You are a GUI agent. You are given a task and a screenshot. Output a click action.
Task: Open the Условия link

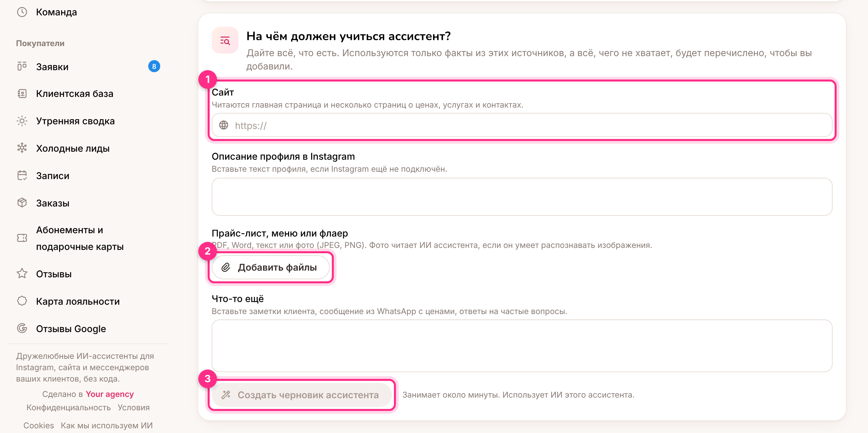(134, 407)
